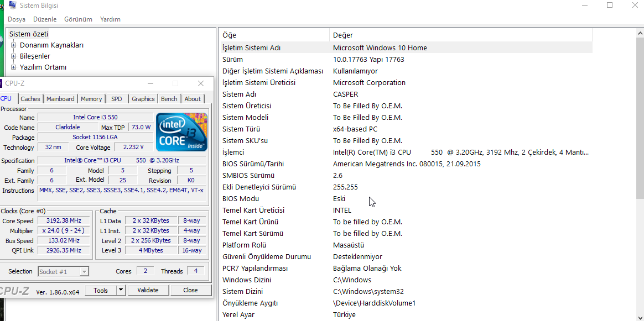Select the BIOS Sürümü/Tarihi row
644x321 pixels.
coord(407,164)
